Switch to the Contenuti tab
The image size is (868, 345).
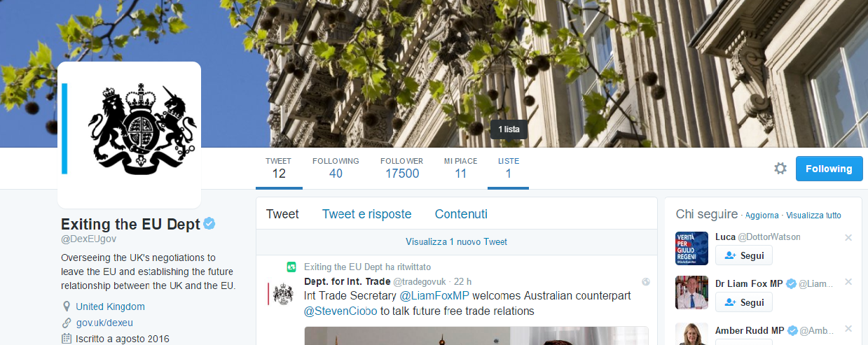coord(461,214)
